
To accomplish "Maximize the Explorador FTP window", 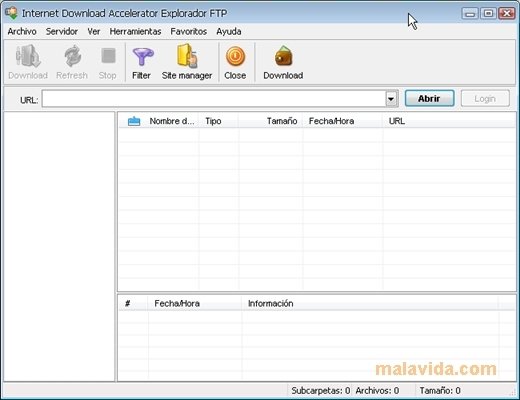I will tap(489, 13).
